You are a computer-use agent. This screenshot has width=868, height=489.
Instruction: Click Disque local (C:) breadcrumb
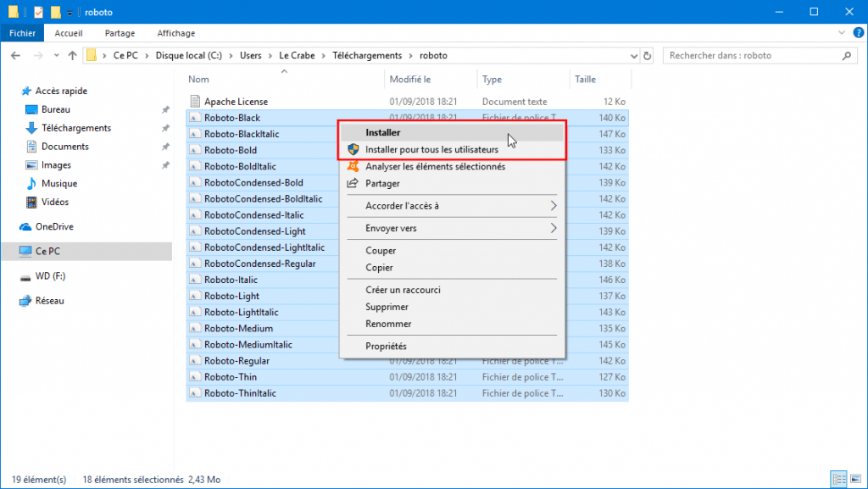coord(189,55)
